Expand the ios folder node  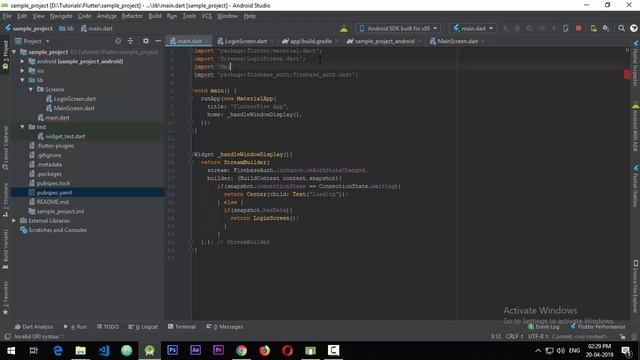tap(22, 71)
